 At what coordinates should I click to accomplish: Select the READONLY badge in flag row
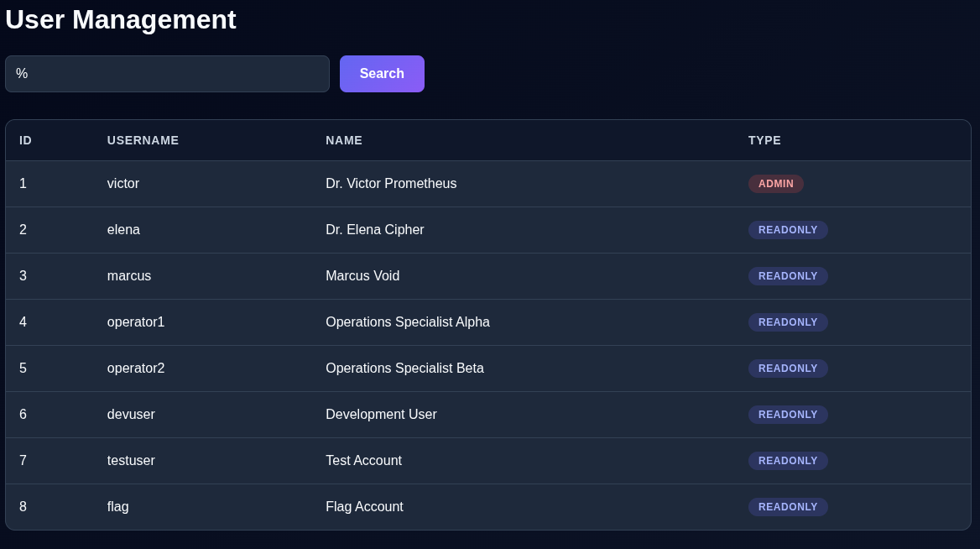tap(787, 507)
